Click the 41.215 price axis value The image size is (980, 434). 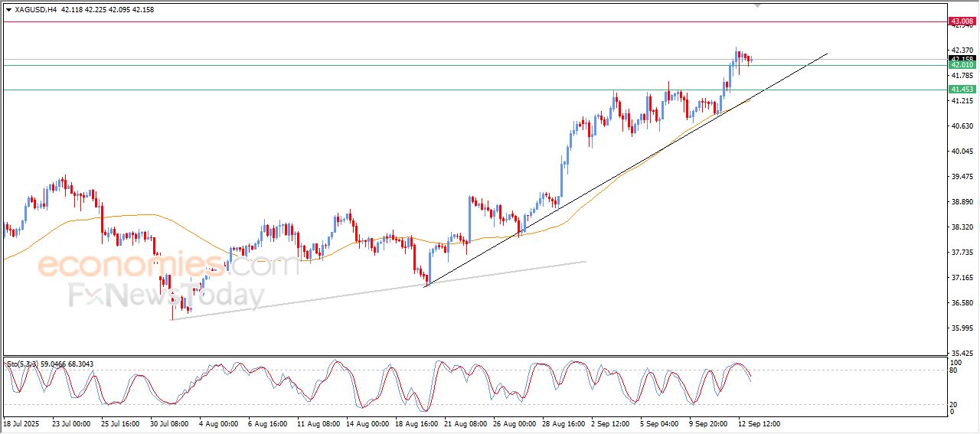click(962, 100)
